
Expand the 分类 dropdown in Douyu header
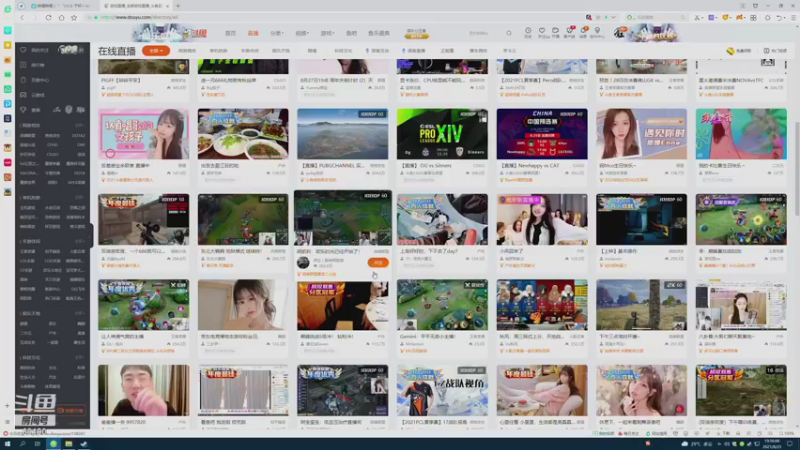[x=276, y=33]
